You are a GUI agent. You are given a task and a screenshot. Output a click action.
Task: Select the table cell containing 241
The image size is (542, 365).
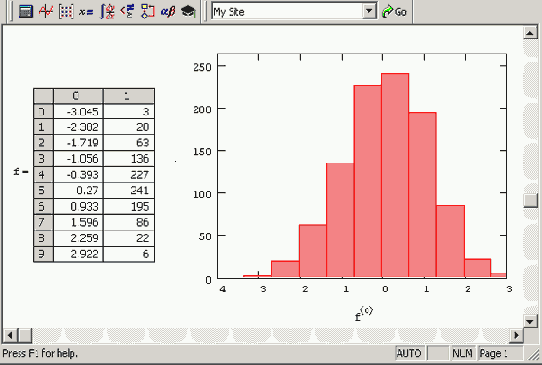[x=129, y=190]
